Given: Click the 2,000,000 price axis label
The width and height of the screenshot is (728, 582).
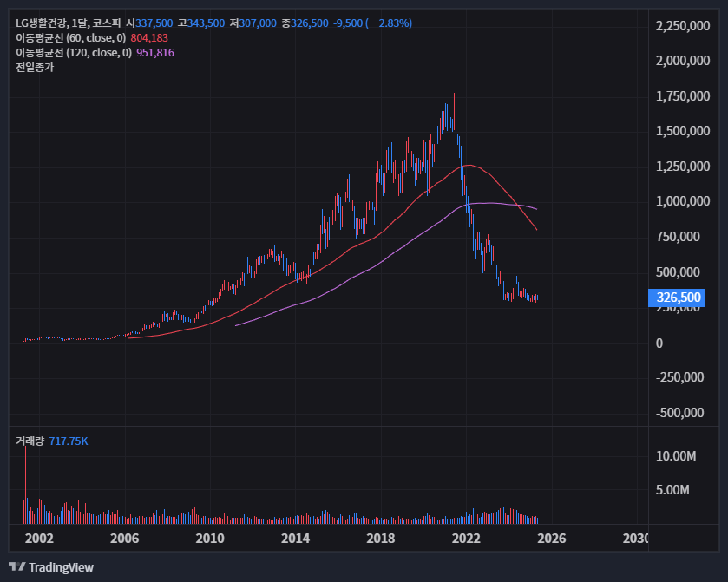Looking at the screenshot, I should click(683, 61).
